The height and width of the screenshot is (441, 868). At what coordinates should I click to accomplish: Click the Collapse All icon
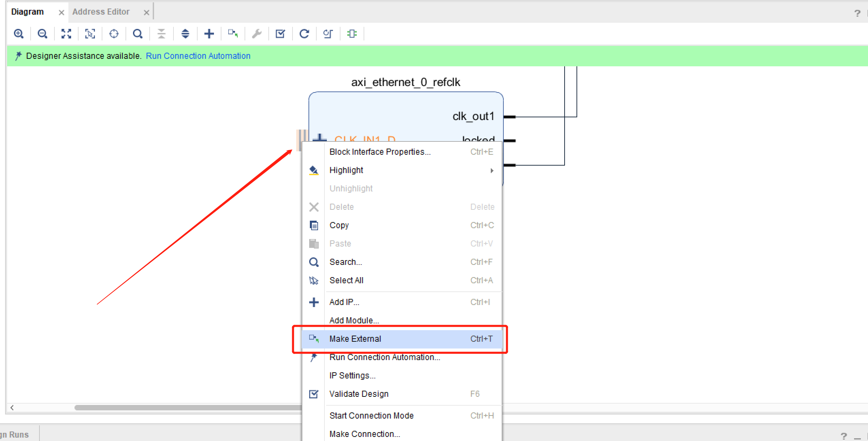click(162, 34)
